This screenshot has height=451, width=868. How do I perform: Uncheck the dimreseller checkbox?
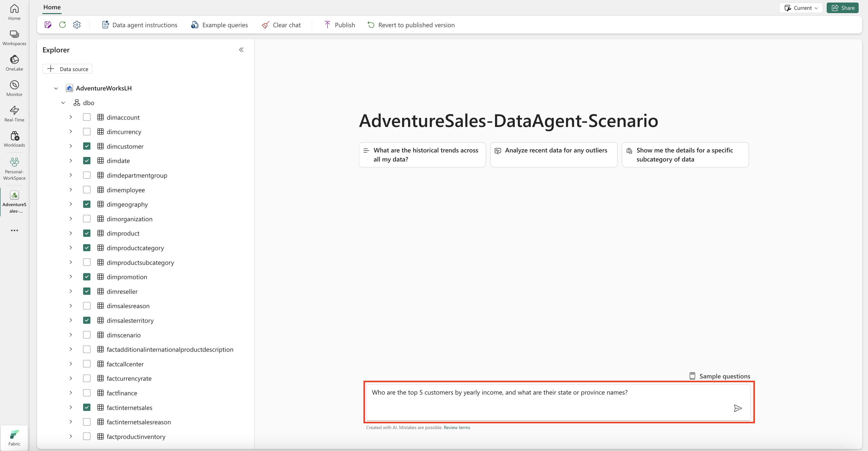point(87,291)
